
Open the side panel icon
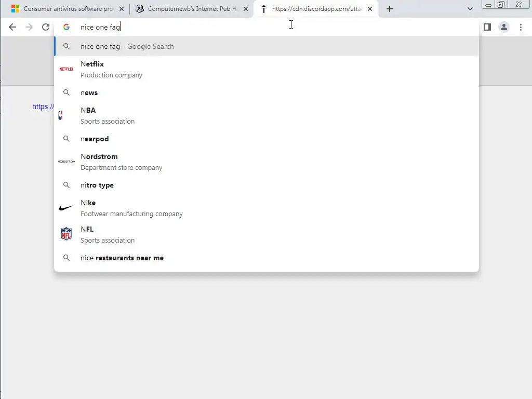tap(487, 27)
